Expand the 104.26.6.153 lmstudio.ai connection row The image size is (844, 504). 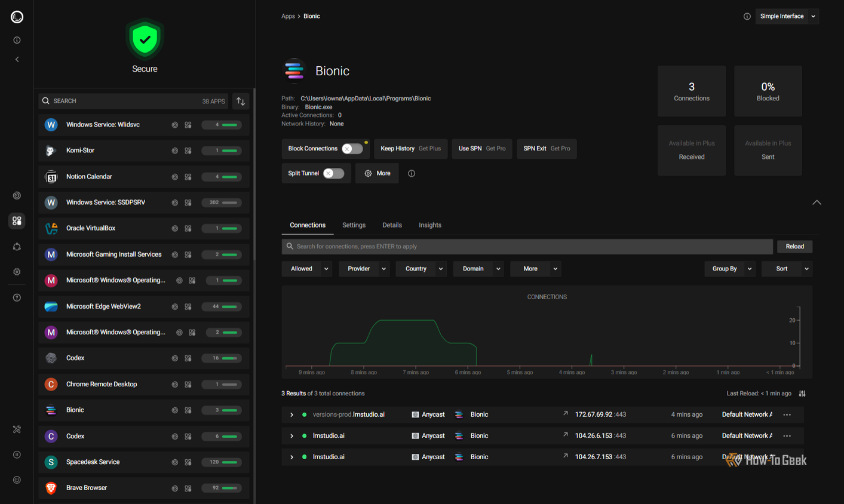point(291,436)
